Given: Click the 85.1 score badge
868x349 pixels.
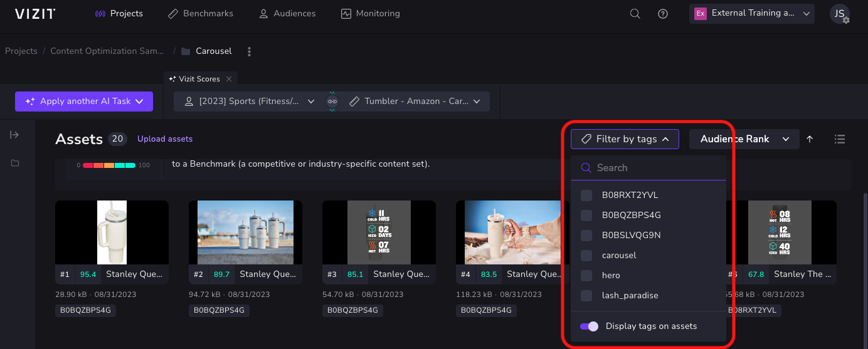Looking at the screenshot, I should click(x=355, y=274).
